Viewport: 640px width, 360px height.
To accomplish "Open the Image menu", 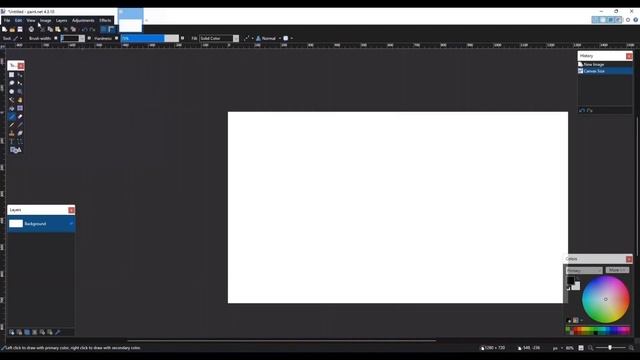I will [x=45, y=20].
